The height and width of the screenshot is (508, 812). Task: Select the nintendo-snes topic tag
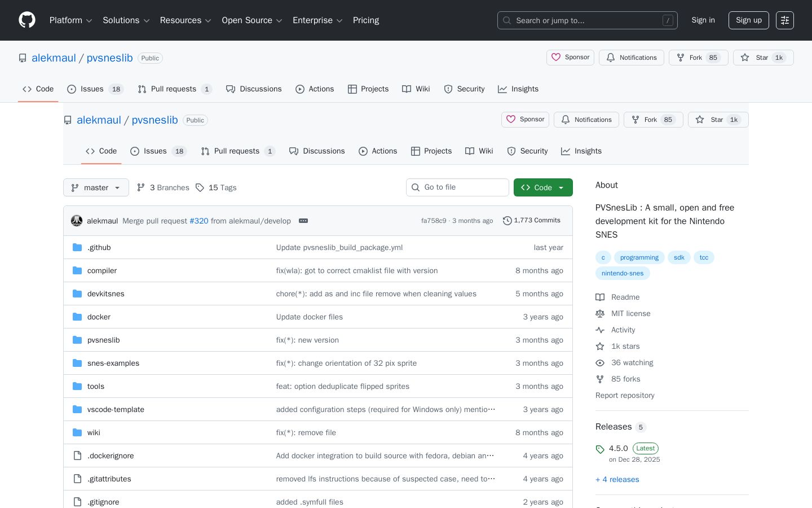coord(623,273)
